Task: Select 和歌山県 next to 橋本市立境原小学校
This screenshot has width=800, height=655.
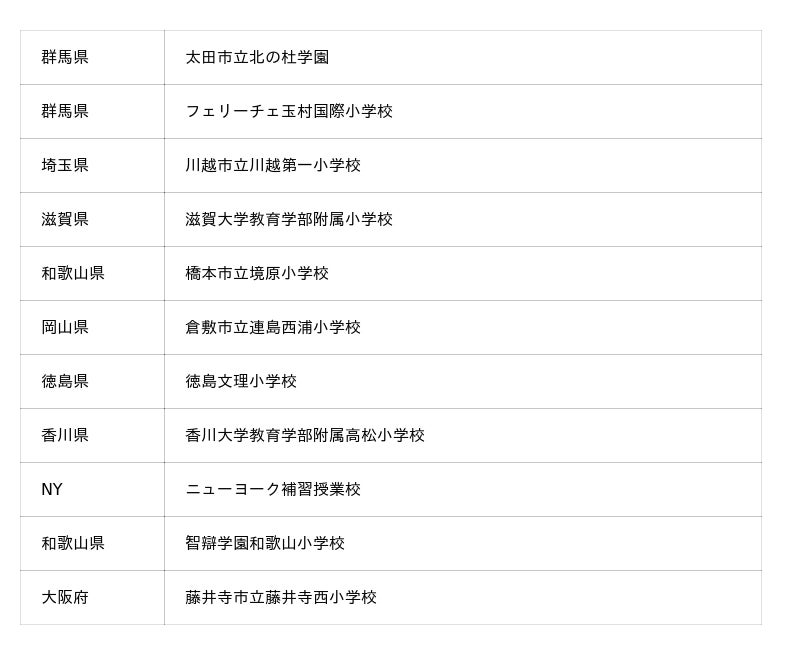Action: click(73, 273)
